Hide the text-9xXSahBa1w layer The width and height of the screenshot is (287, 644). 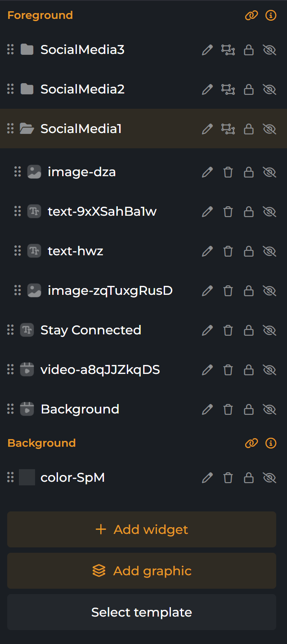pos(269,212)
